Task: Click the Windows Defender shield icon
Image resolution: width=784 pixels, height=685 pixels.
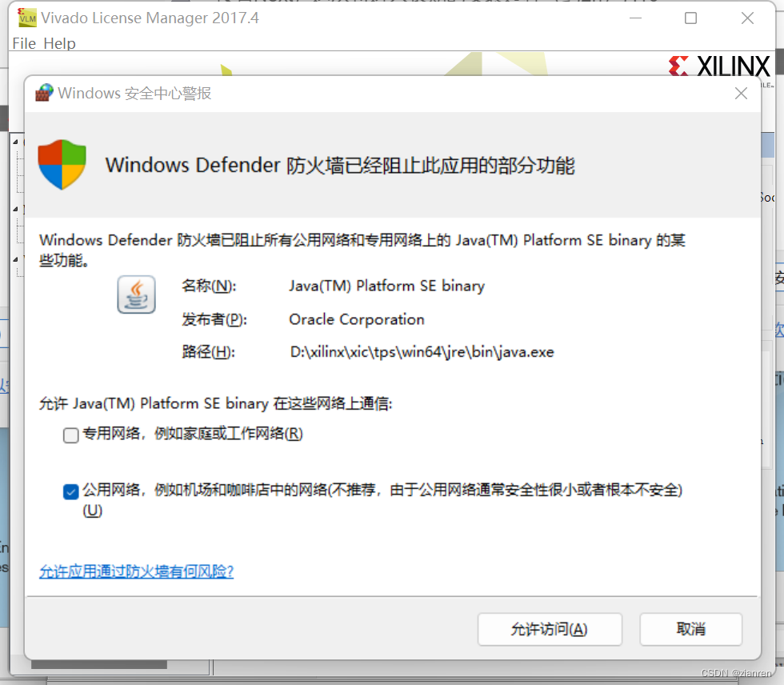Action: [x=62, y=165]
